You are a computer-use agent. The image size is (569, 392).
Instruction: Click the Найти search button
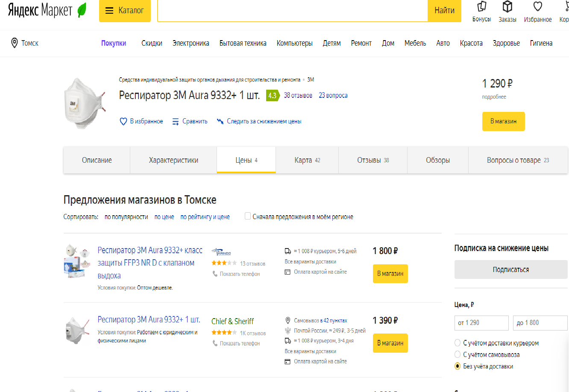444,11
